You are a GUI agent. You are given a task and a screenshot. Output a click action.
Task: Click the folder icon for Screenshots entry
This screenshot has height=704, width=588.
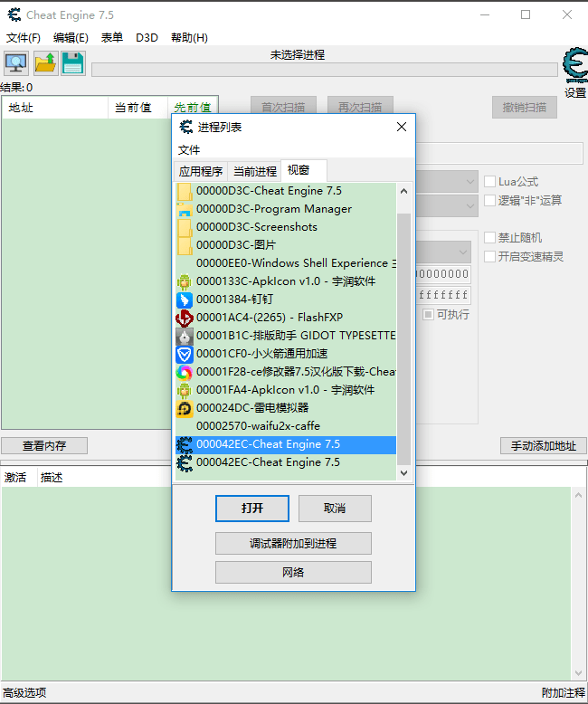(x=184, y=228)
